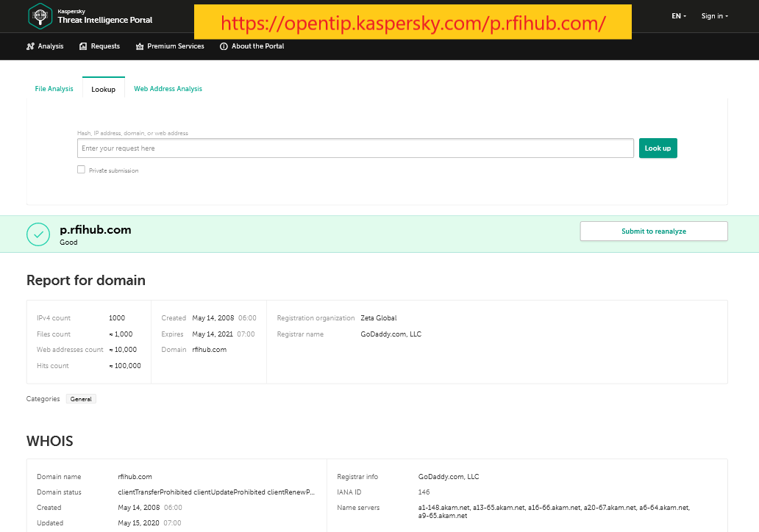Click the Threat Intelligence Portal title
The width and height of the screenshot is (759, 532).
click(105, 20)
